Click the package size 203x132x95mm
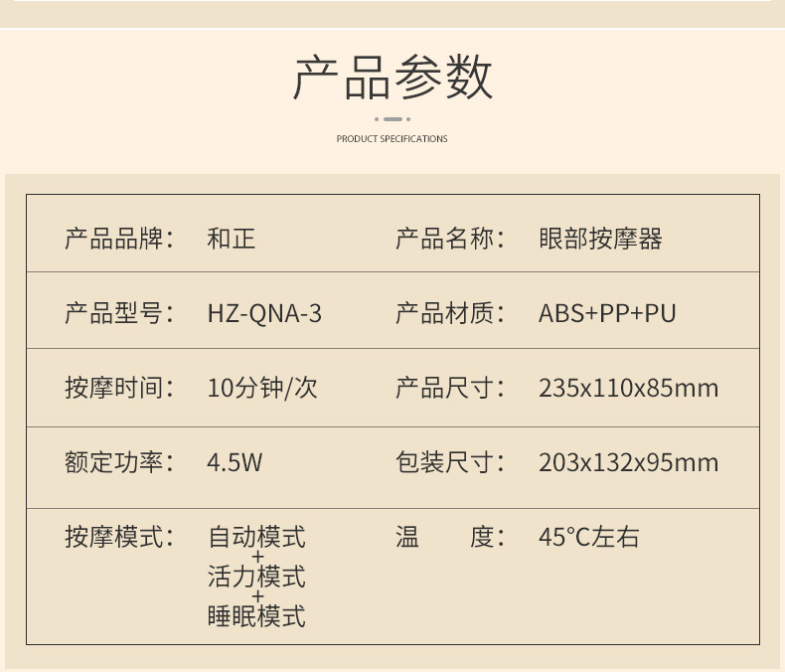 [x=629, y=462]
